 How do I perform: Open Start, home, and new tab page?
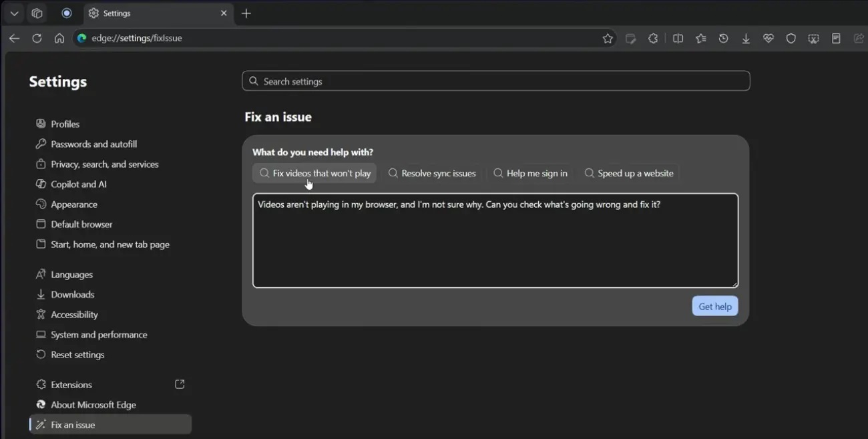110,245
